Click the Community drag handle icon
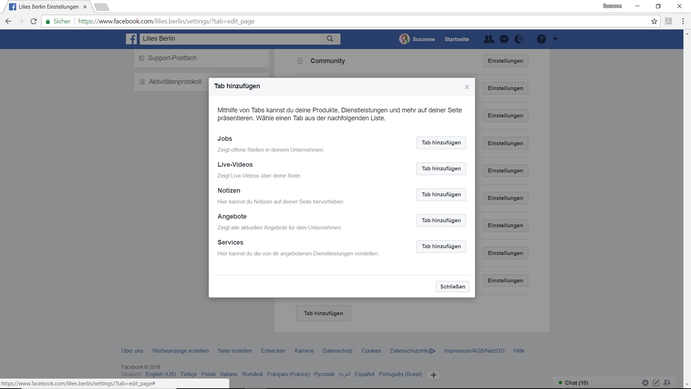Image resolution: width=691 pixels, height=389 pixels. (x=300, y=61)
